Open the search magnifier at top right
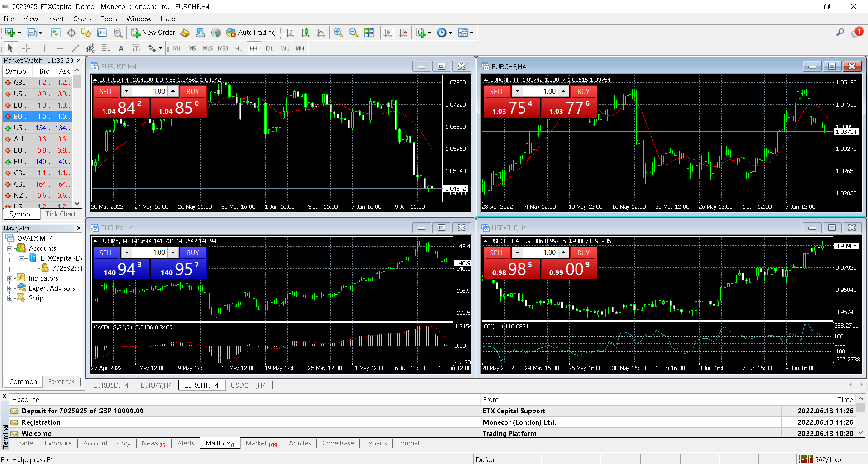Viewport: 868px width, 464px height. [x=840, y=33]
